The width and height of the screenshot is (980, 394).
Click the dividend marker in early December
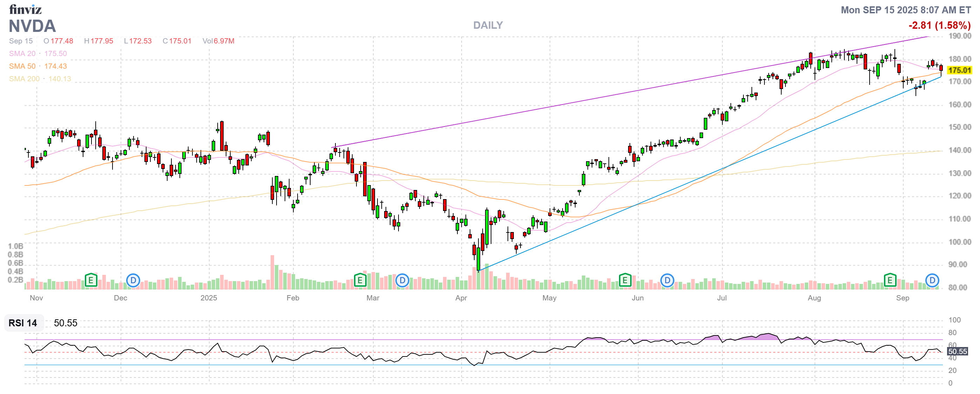point(133,281)
